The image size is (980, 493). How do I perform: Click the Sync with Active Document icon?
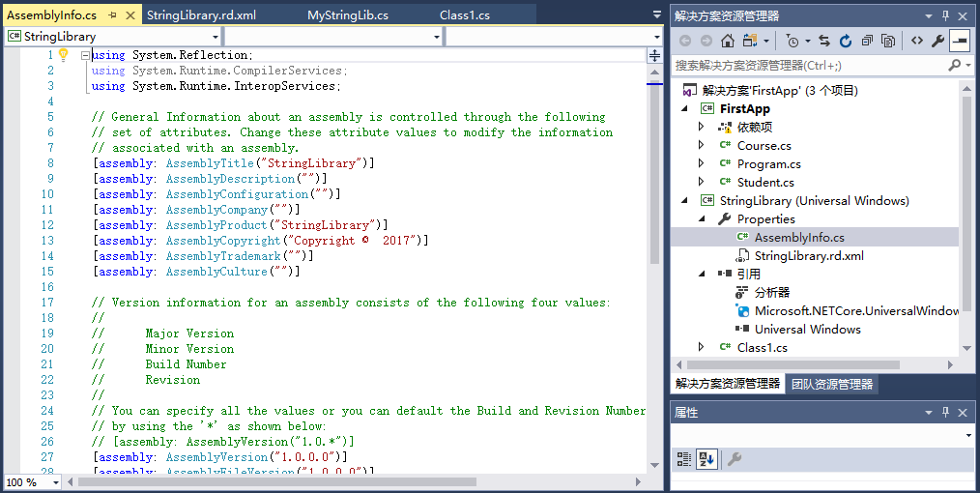point(824,41)
